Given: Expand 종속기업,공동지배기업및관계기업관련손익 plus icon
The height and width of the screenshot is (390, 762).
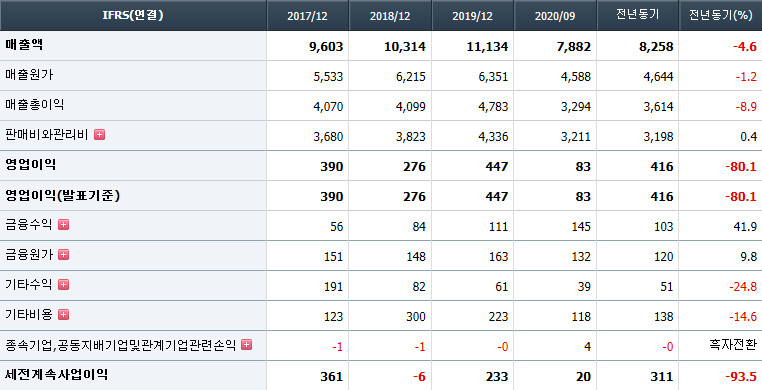Looking at the screenshot, I should coord(247,345).
